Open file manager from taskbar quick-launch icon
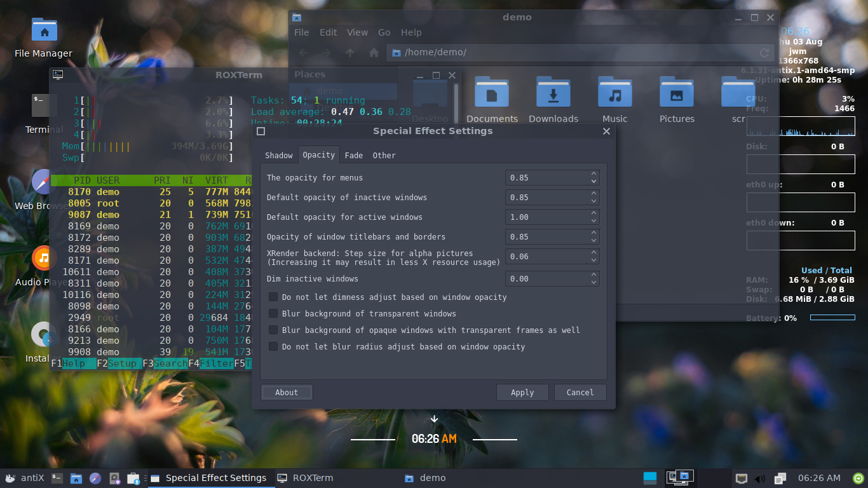Image resolution: width=868 pixels, height=488 pixels. (76, 478)
